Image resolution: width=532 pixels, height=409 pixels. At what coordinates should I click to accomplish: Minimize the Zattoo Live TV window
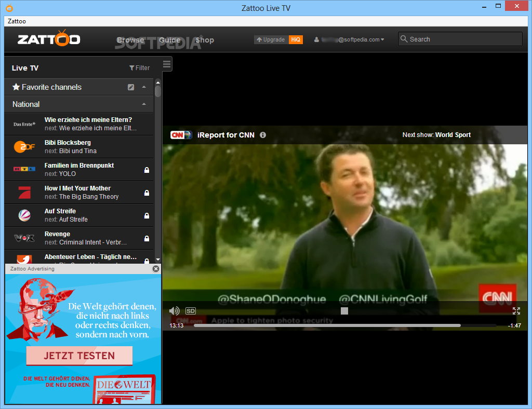[x=484, y=6]
